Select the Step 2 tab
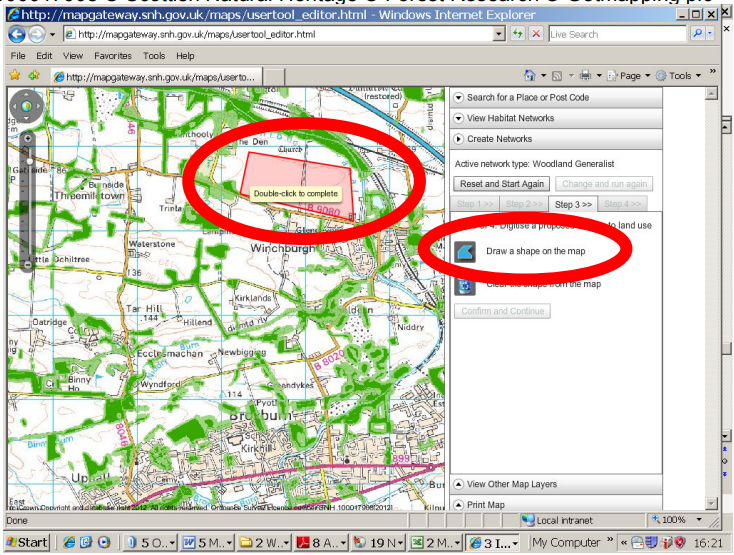This screenshot has height=555, width=734. [524, 204]
